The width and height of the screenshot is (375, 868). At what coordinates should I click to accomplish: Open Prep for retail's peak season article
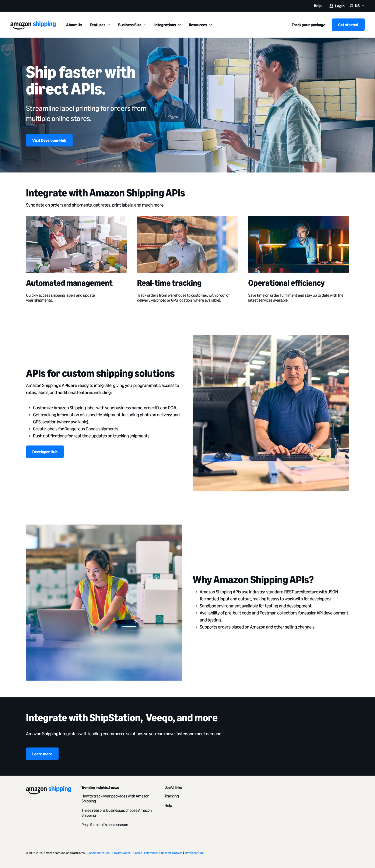[105, 825]
